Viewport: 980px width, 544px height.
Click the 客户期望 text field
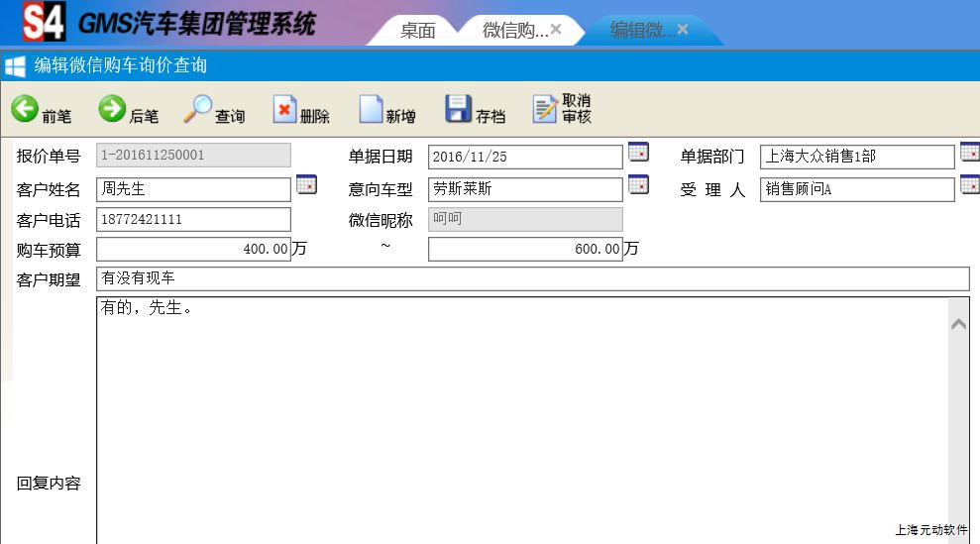[532, 279]
